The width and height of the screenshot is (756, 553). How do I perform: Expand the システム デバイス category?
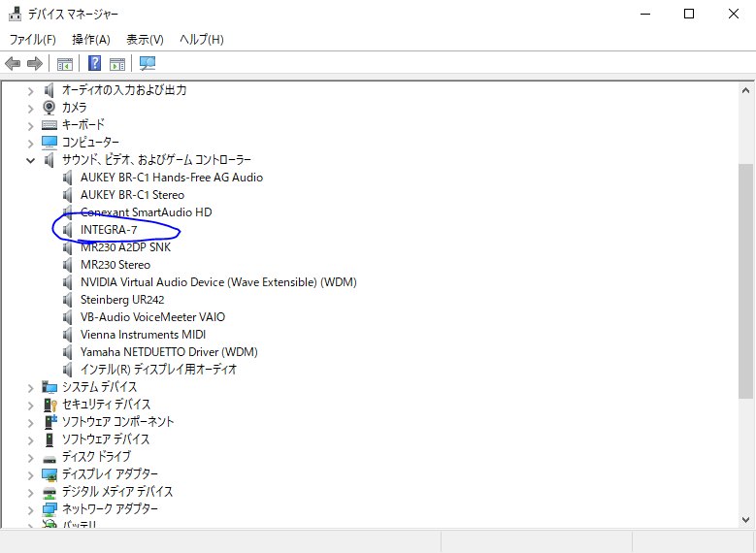(x=30, y=388)
